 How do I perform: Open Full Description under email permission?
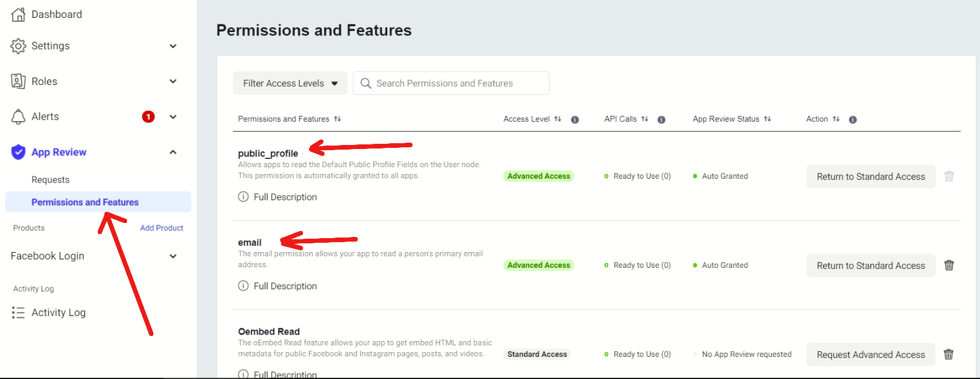pyautogui.click(x=285, y=286)
